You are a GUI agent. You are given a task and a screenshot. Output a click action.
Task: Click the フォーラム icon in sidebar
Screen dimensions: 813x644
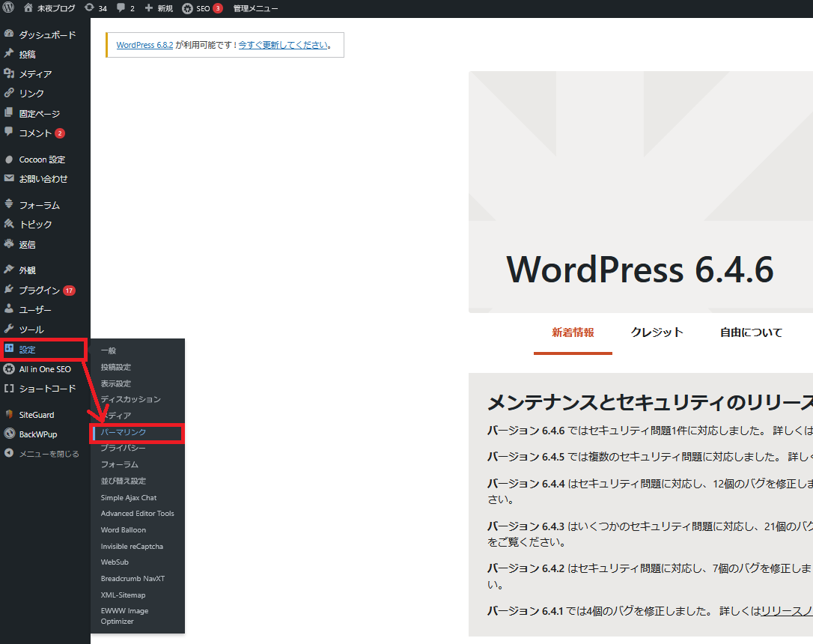(9, 204)
